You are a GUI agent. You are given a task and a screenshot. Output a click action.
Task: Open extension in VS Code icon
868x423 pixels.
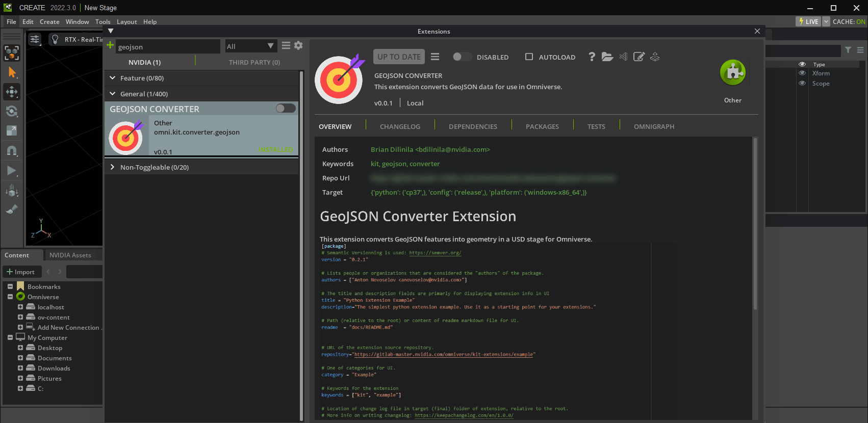click(623, 57)
